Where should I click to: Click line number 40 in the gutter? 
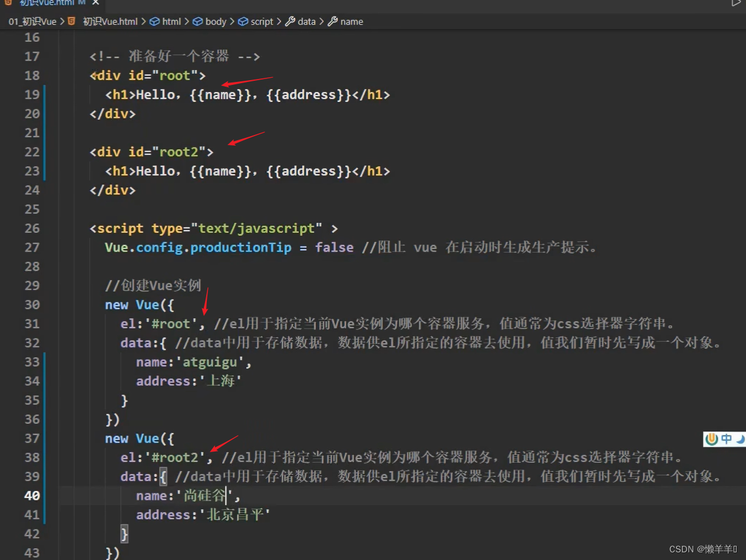(32, 496)
